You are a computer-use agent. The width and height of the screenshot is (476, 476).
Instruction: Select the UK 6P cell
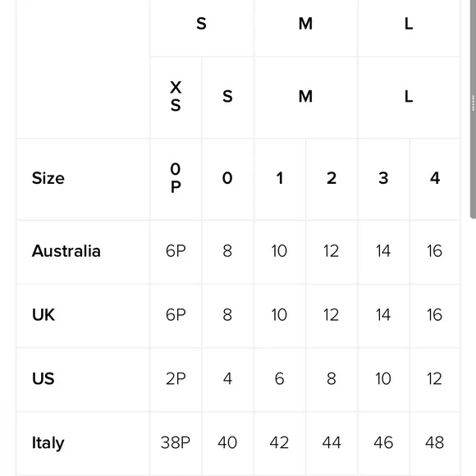pos(176,316)
